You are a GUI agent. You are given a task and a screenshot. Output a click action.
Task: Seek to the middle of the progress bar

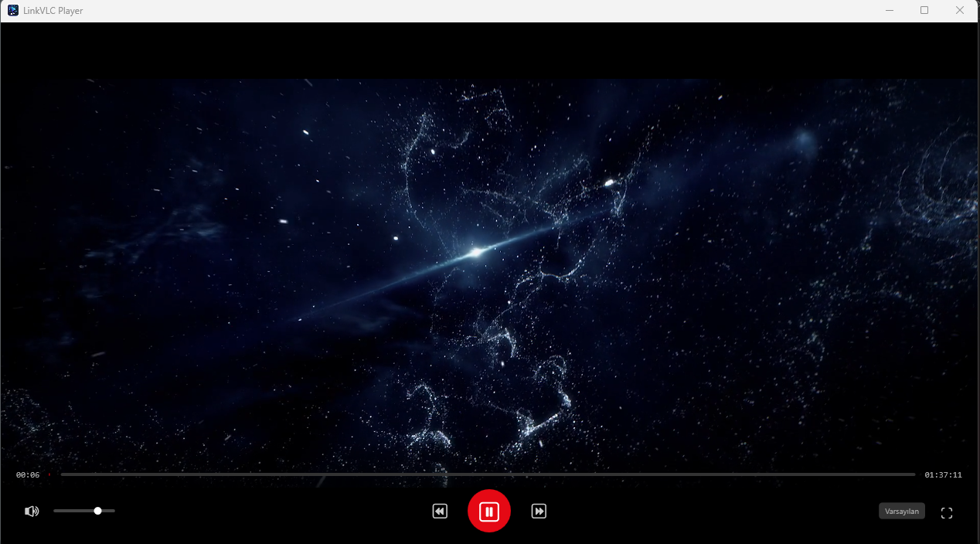[x=488, y=474]
